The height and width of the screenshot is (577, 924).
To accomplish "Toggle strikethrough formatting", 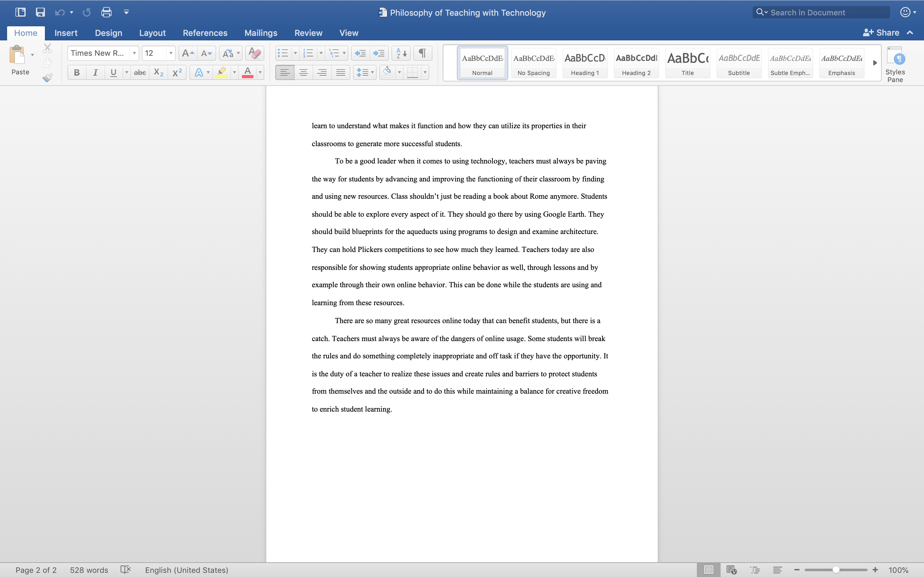I will (140, 72).
